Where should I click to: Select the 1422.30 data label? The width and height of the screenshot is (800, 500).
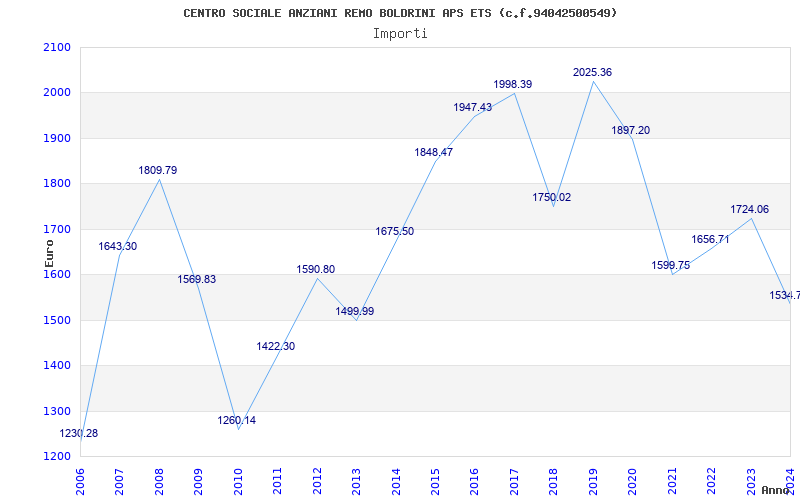click(x=276, y=346)
